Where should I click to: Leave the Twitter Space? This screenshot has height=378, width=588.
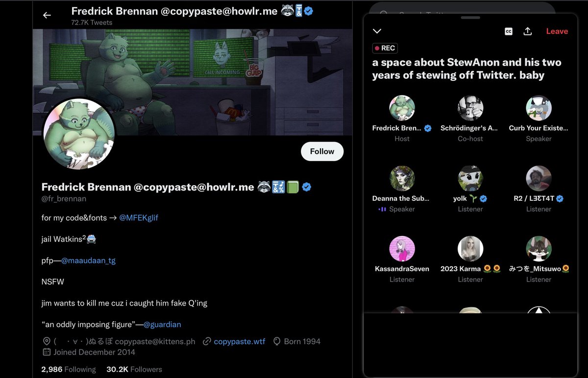(557, 31)
